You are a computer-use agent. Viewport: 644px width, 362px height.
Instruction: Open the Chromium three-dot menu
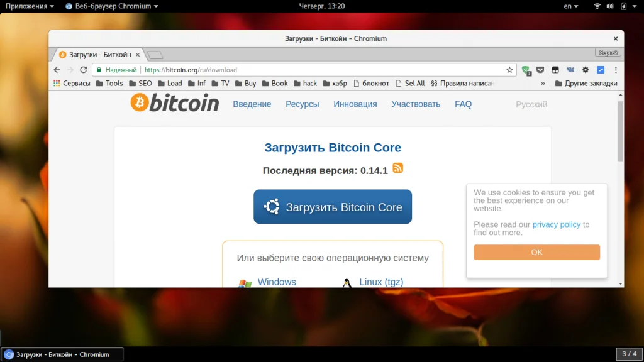tap(616, 70)
